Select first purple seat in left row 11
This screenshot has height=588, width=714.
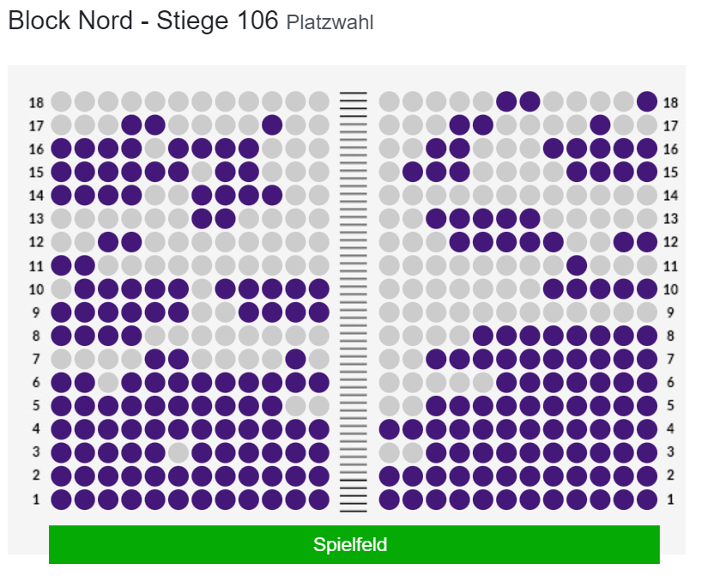click(x=61, y=265)
